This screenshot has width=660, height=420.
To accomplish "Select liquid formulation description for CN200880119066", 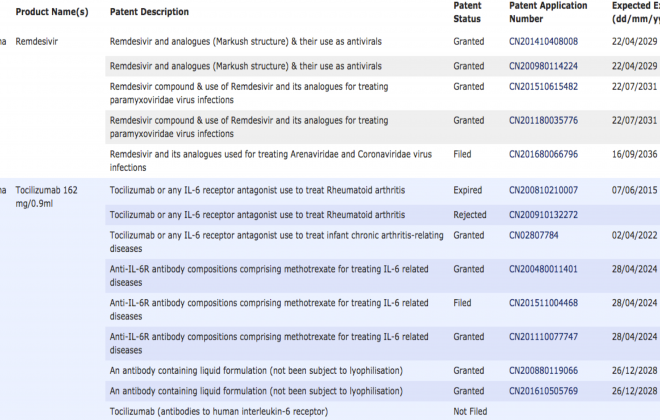I will click(256, 371).
